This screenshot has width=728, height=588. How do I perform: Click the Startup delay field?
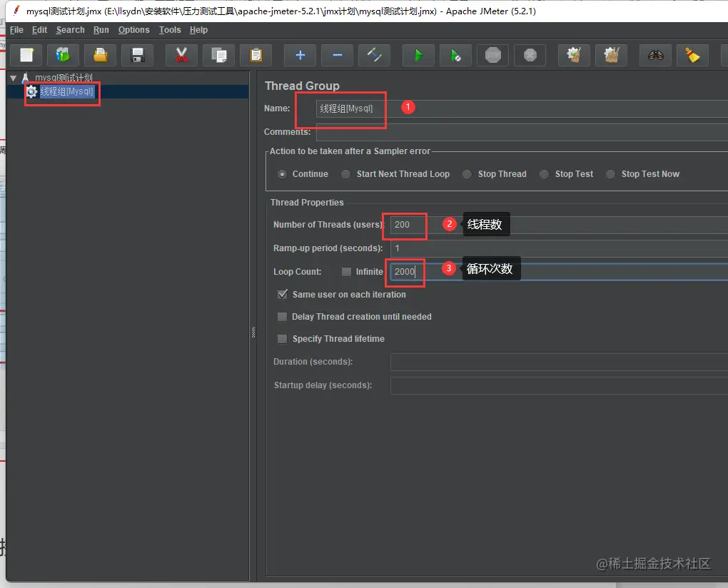click(559, 385)
